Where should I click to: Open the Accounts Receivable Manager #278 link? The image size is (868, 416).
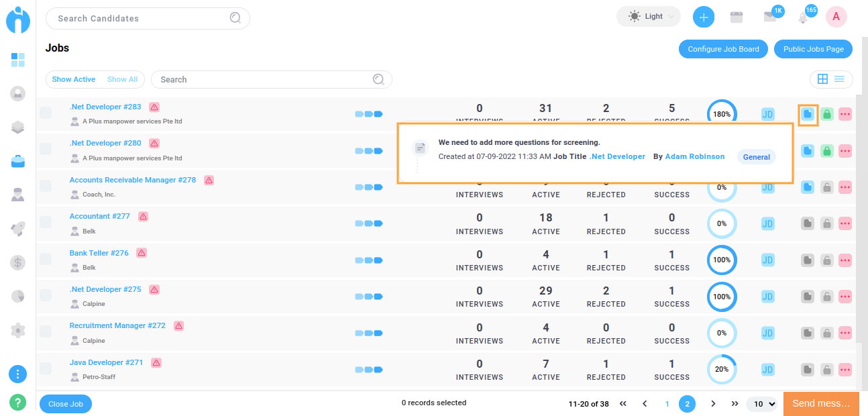click(x=133, y=180)
